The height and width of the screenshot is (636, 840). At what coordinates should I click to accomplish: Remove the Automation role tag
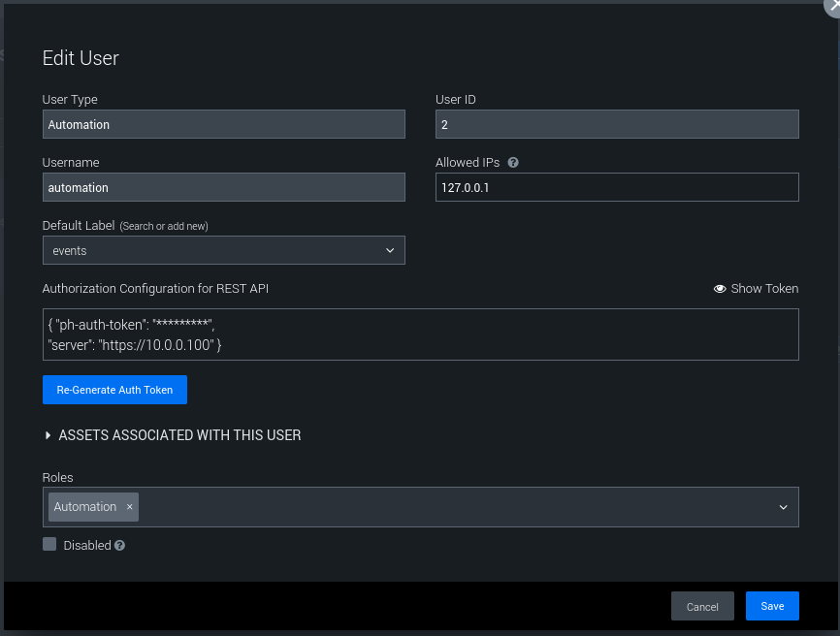(x=129, y=507)
